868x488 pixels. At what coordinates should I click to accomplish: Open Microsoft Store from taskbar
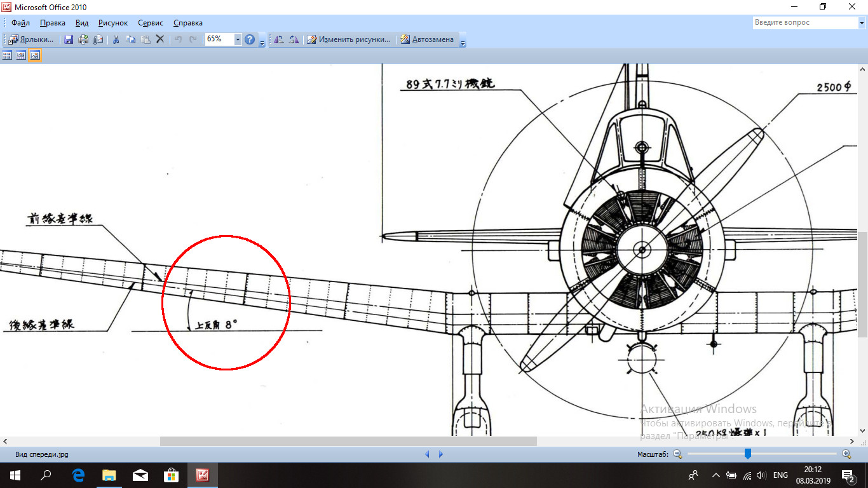171,475
